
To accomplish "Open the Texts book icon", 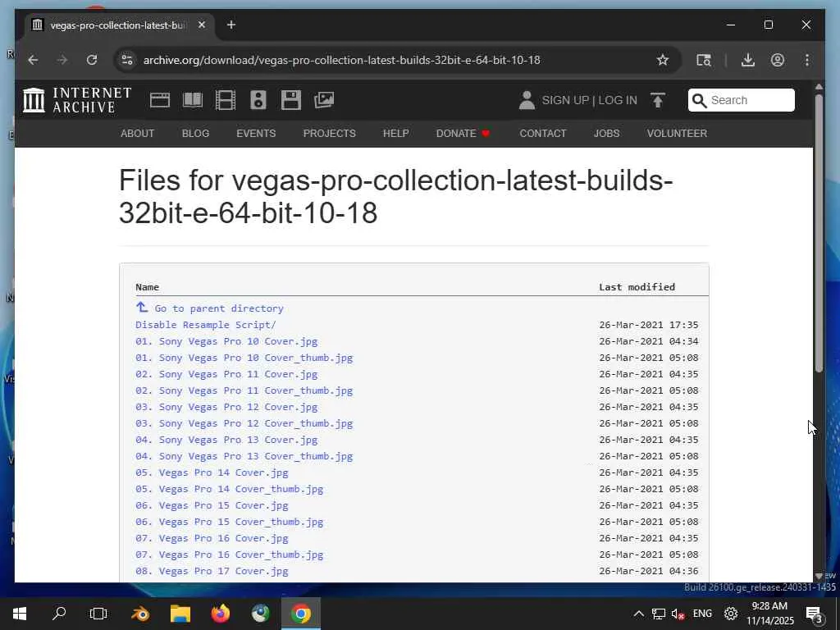I will click(192, 100).
